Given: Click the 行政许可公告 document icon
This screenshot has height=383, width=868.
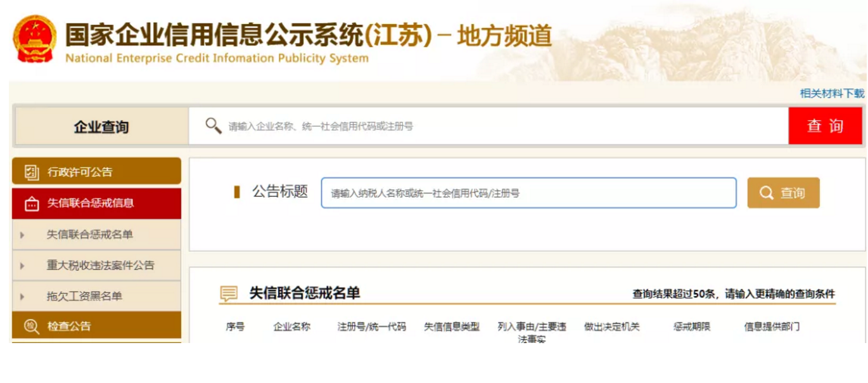Looking at the screenshot, I should [31, 172].
